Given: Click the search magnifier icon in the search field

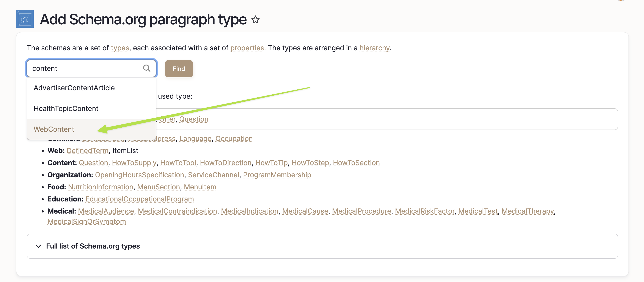Looking at the screenshot, I should pos(147,68).
